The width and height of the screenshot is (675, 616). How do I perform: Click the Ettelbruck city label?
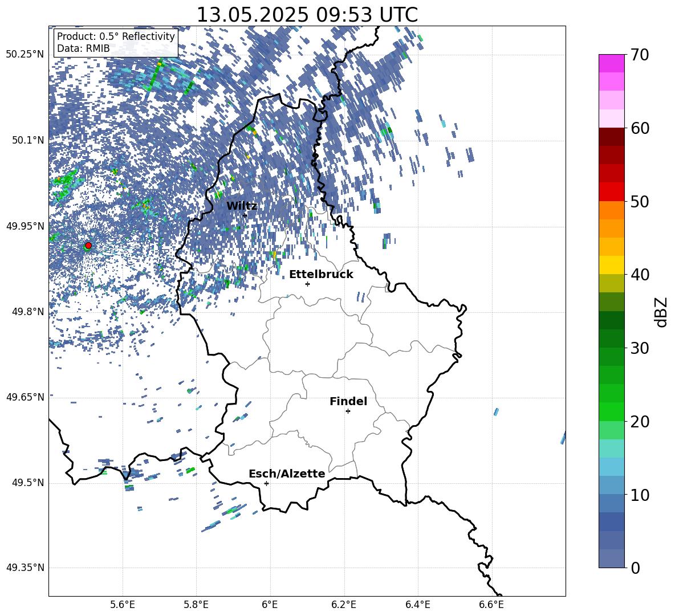(321, 275)
